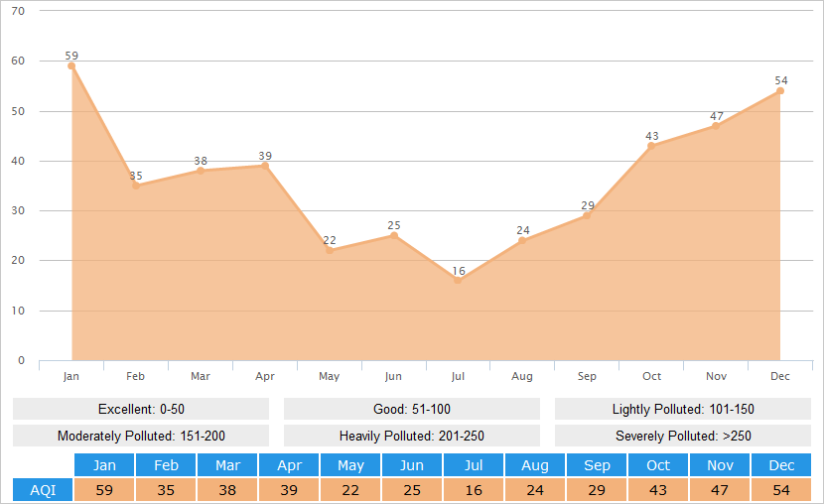Click the December data point labeled 54
This screenshot has height=504, width=824.
(x=780, y=91)
